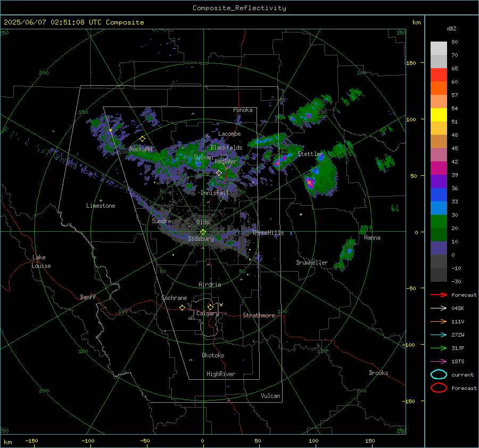Click the yellow diamond marker above Calgary
The image size is (479, 448).
point(210,307)
